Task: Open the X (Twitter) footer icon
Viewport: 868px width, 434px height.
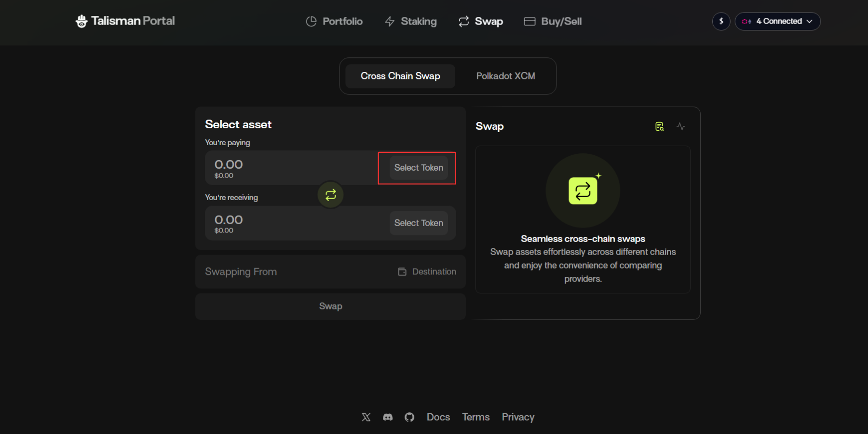Action: [x=366, y=417]
